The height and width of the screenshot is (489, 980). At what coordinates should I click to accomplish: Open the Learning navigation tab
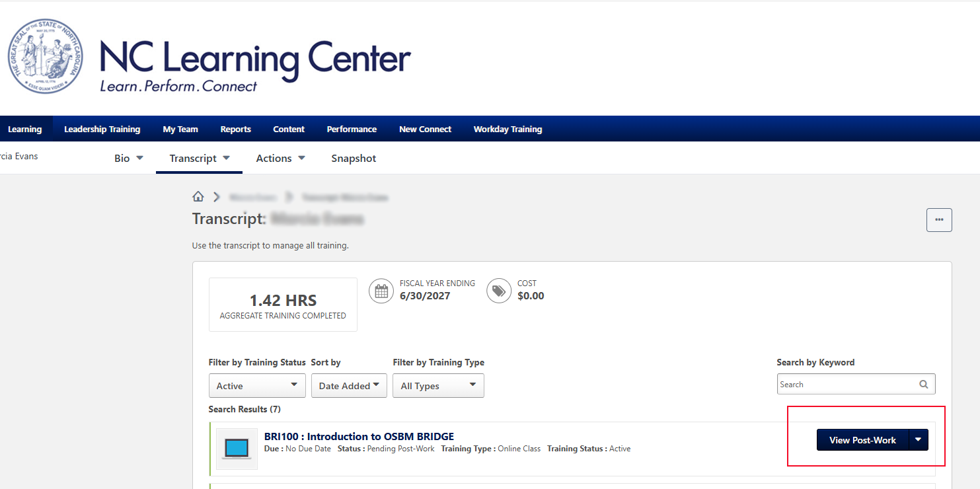pyautogui.click(x=25, y=129)
